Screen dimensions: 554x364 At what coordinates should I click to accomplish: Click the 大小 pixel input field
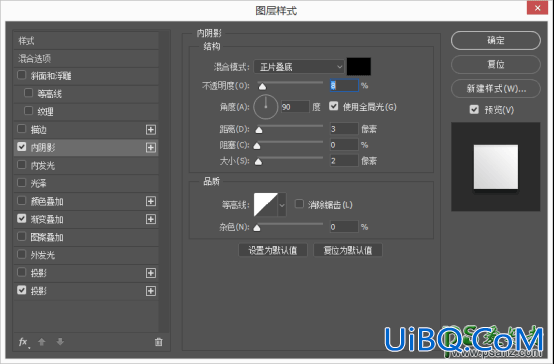[344, 161]
